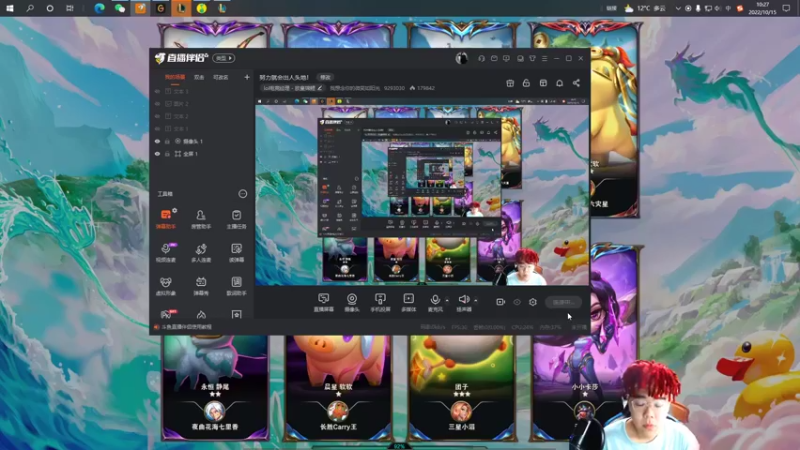Hide the 摄像头 1 source
The width and height of the screenshot is (800, 450).
(157, 141)
